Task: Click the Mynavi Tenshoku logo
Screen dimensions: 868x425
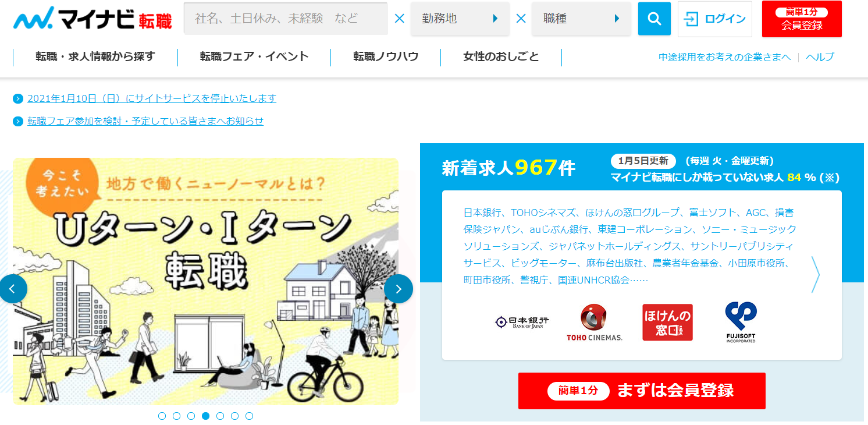Action: click(x=93, y=18)
